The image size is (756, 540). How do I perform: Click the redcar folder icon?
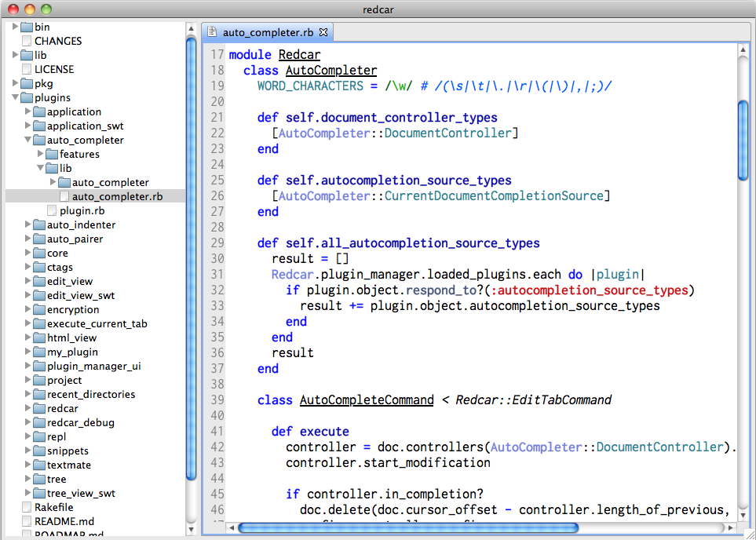tap(39, 408)
